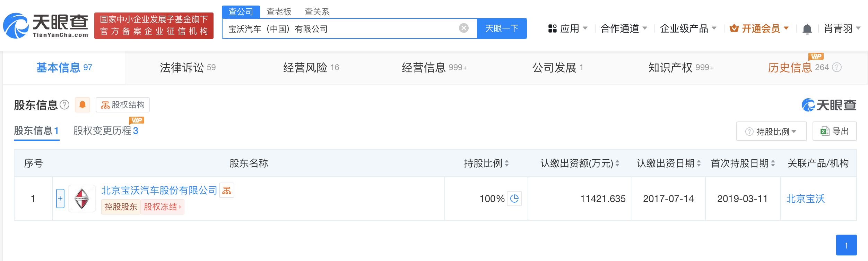Switch to 股权变更历程 tab
The image size is (868, 261).
pos(105,131)
